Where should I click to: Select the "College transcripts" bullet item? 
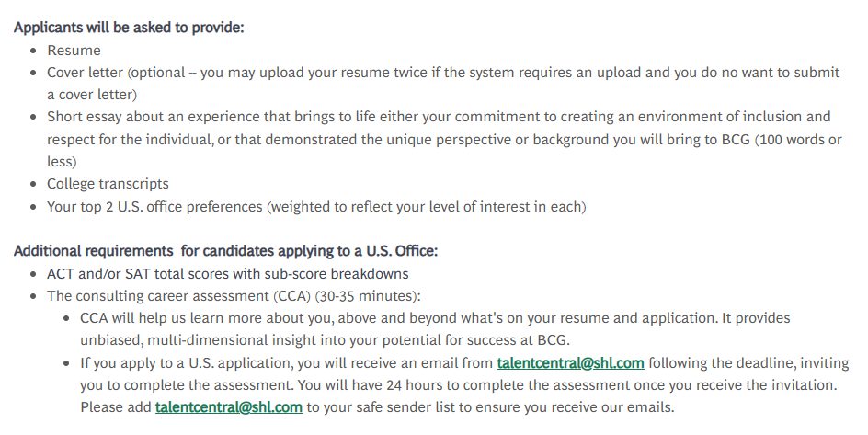coord(108,184)
